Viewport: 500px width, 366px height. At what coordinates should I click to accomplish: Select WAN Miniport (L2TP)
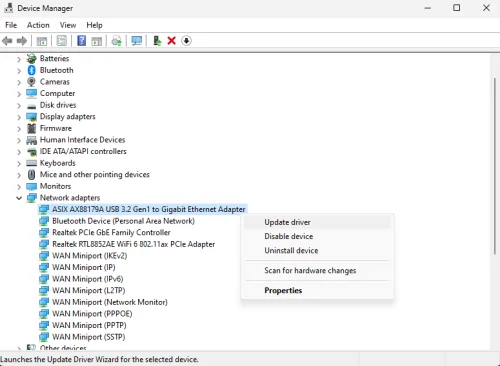89,290
